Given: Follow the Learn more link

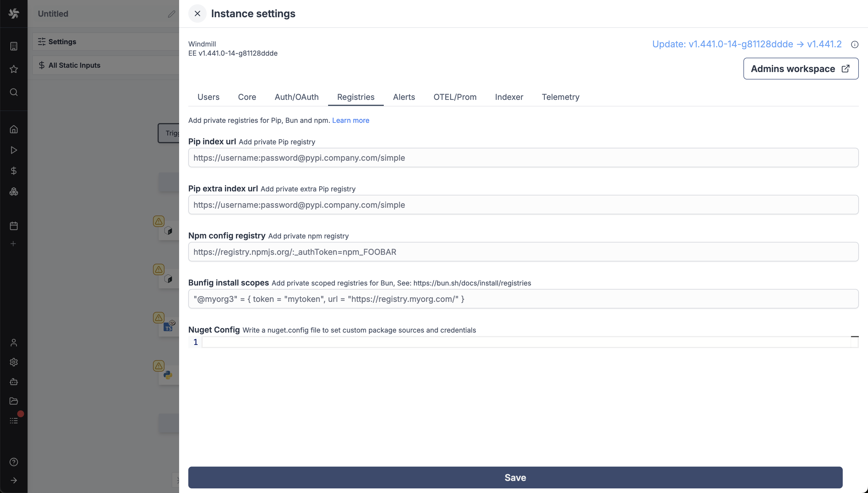Looking at the screenshot, I should pos(350,120).
